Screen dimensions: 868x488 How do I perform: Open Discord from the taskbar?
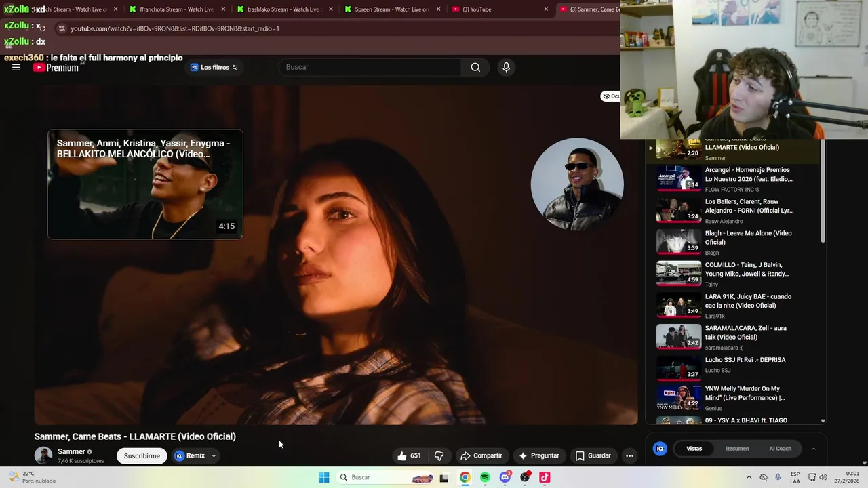pos(505,477)
